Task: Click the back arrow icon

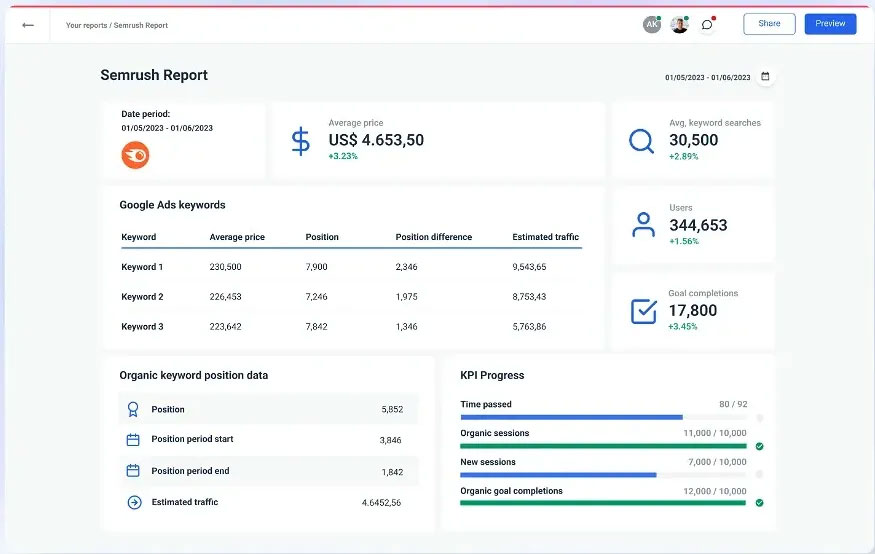Action: coord(28,25)
